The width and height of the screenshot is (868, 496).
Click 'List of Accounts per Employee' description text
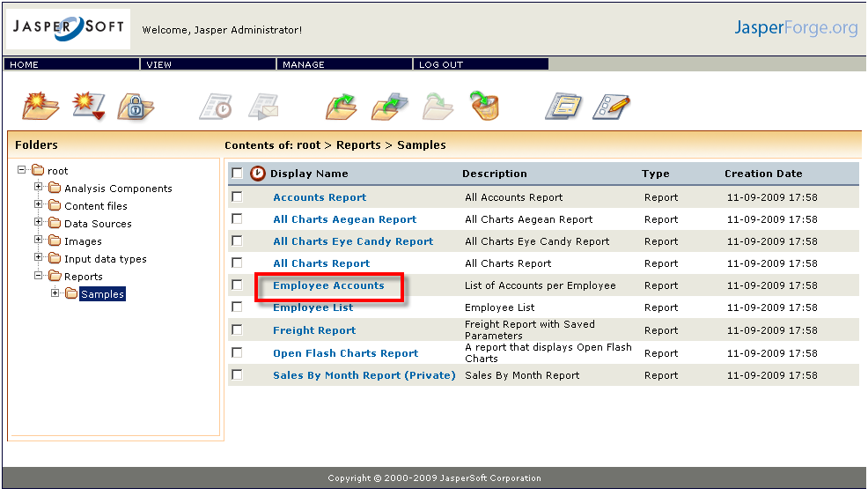(x=540, y=285)
